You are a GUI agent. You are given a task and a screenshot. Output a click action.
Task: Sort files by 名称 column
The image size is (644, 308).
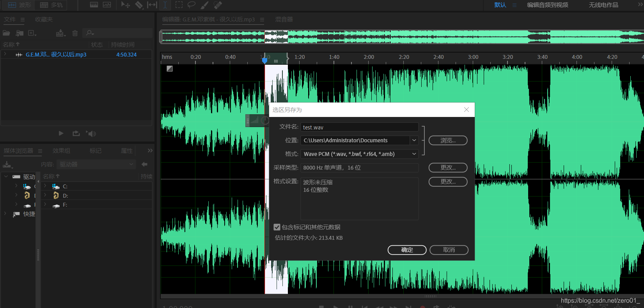11,44
